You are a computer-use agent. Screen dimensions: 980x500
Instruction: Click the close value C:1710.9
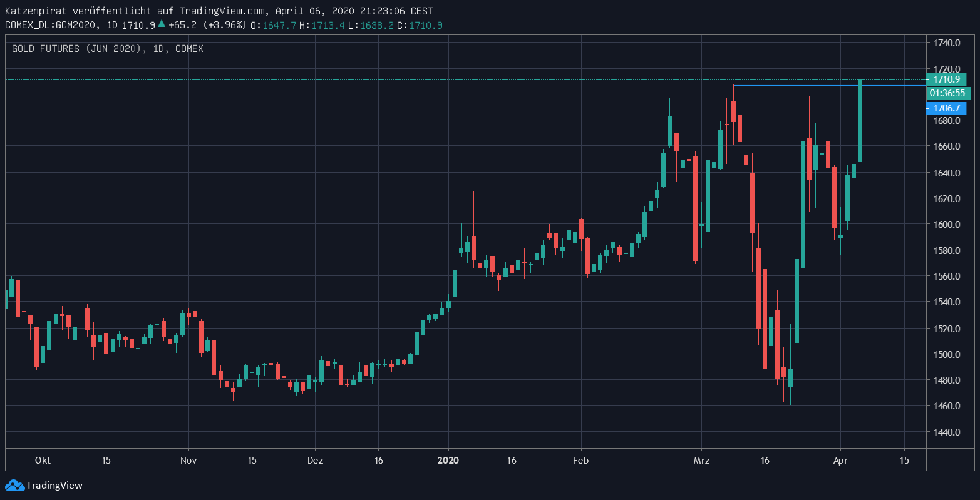click(420, 25)
